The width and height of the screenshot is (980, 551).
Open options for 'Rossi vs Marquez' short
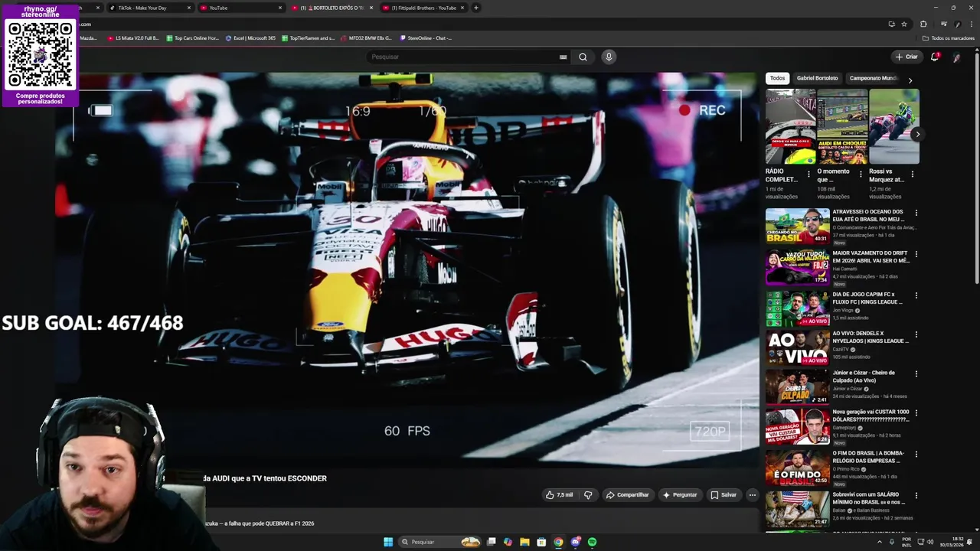(912, 174)
